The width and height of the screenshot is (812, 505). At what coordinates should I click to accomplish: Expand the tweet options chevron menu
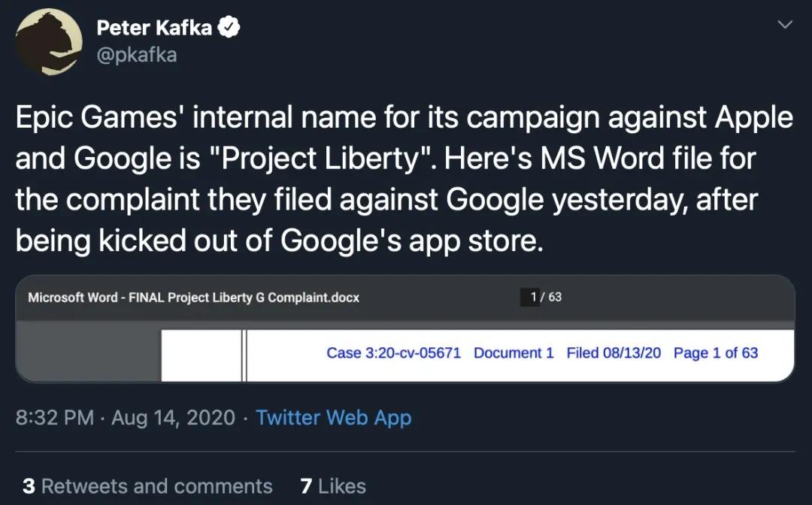784,26
